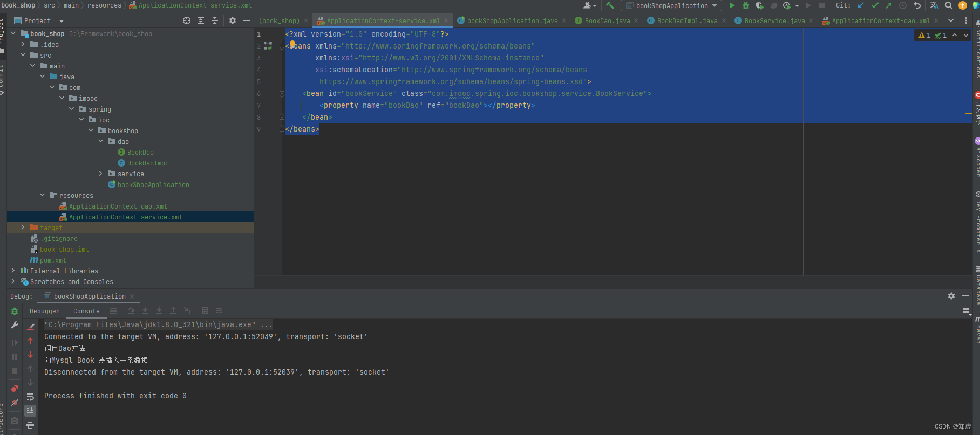Run bookShopApplication with green play icon
980x435 pixels.
[x=732, y=5]
